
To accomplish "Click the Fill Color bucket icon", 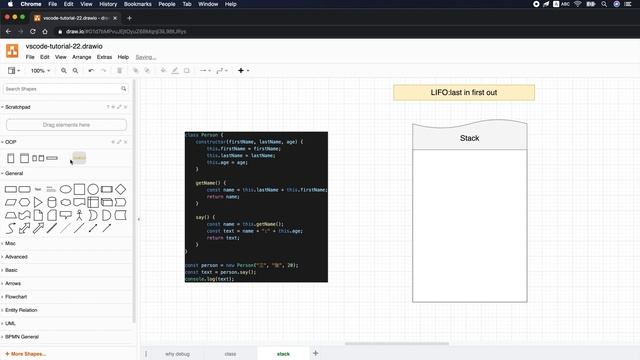I will pos(163,71).
